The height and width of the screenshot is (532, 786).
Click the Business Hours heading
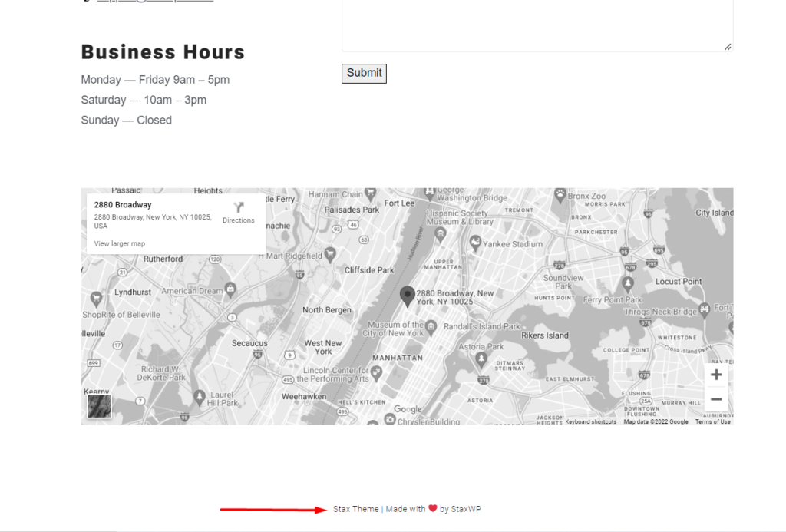tap(163, 52)
